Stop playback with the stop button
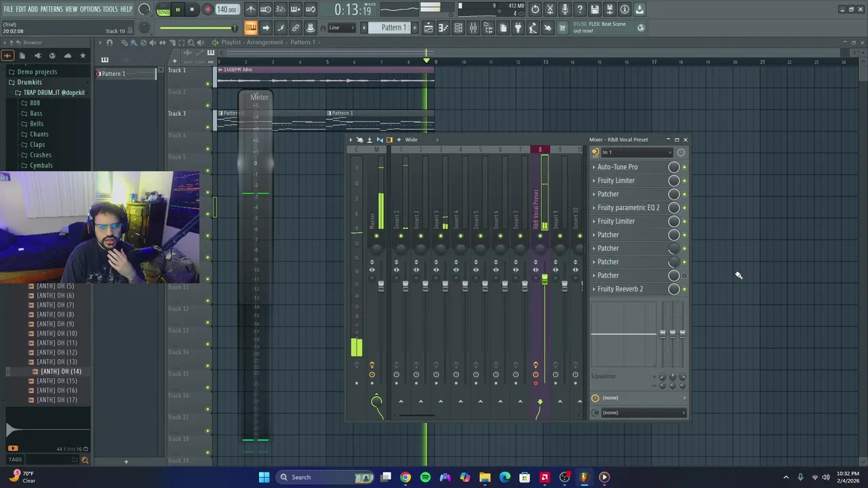The height and width of the screenshot is (488, 868). point(192,9)
